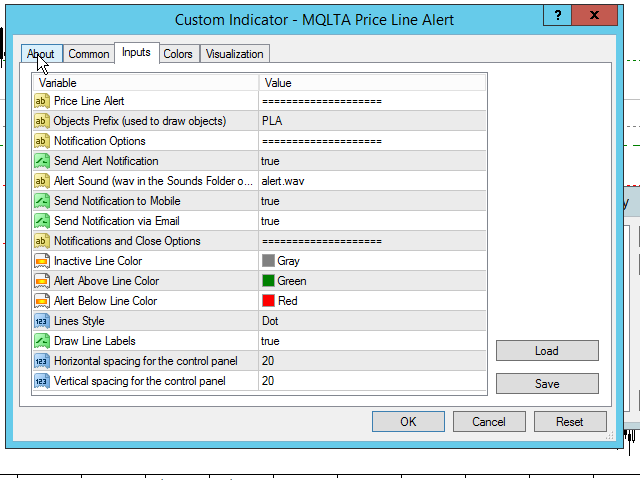Click the Load button
Viewport: 640px width, 480px height.
click(x=547, y=351)
